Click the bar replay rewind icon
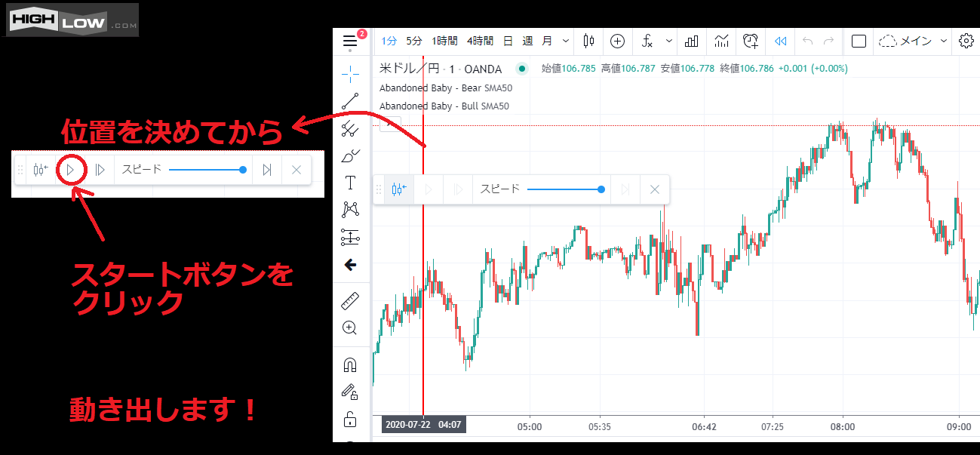This screenshot has width=980, height=455. click(x=781, y=42)
